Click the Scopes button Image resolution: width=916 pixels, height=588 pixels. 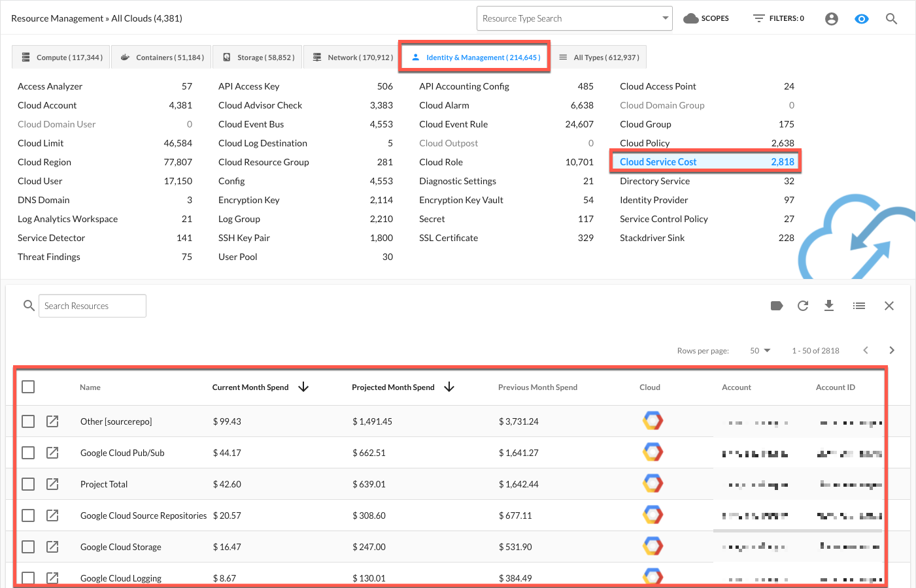(706, 18)
